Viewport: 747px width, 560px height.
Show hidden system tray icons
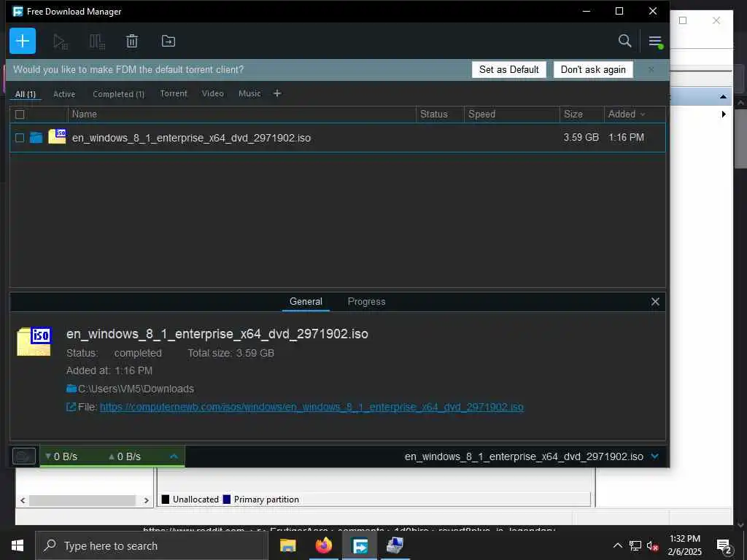pos(617,545)
